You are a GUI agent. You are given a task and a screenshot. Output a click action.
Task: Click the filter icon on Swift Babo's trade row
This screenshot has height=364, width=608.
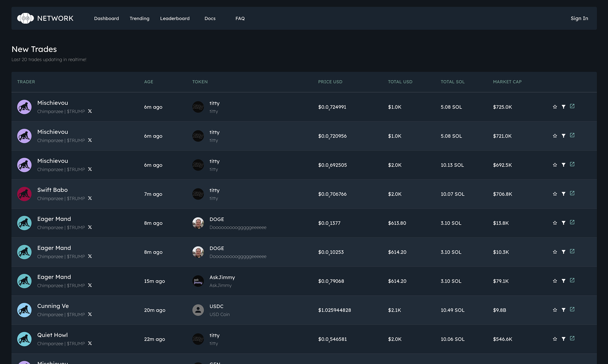tap(564, 193)
